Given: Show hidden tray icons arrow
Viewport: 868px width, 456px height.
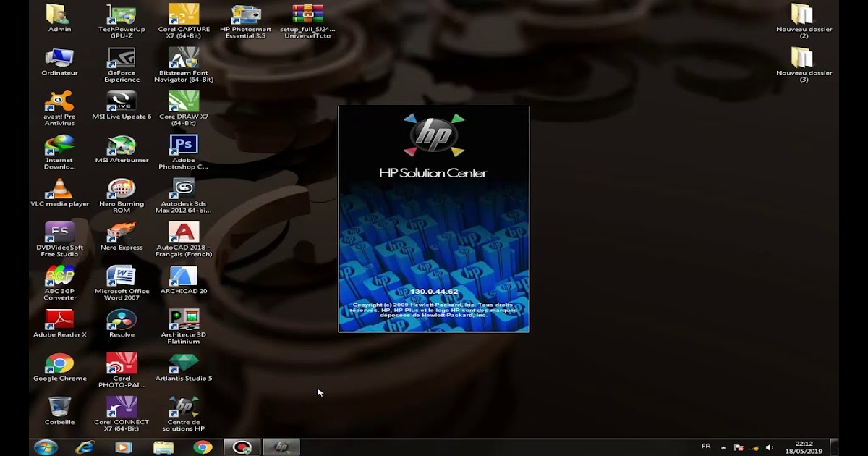Looking at the screenshot, I should [x=723, y=447].
